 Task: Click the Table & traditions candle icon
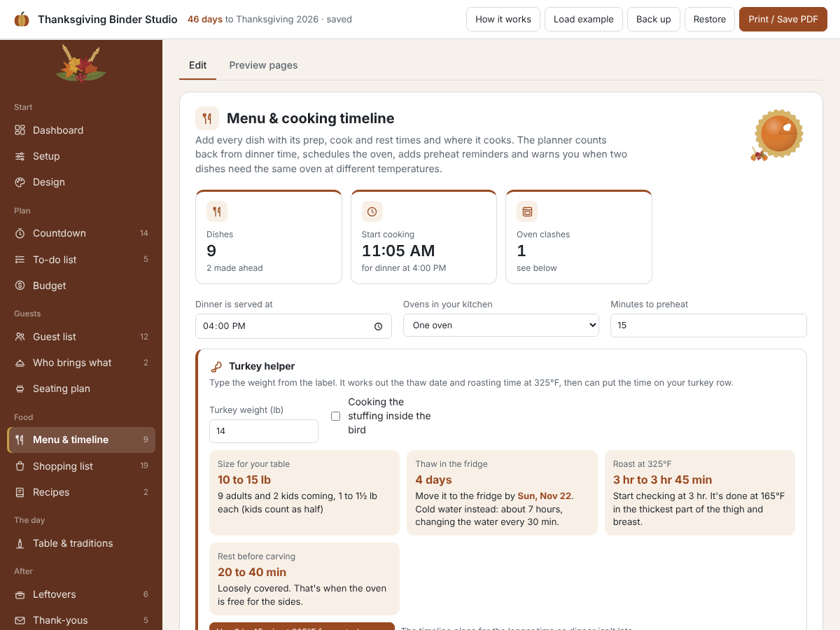20,543
